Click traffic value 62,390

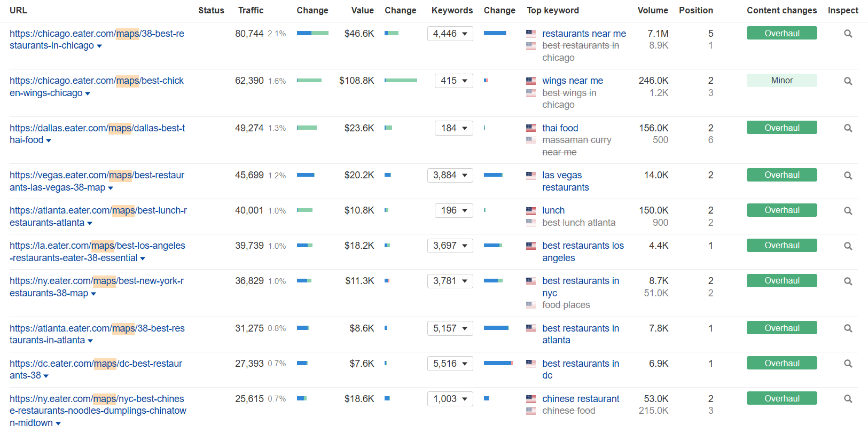(249, 81)
